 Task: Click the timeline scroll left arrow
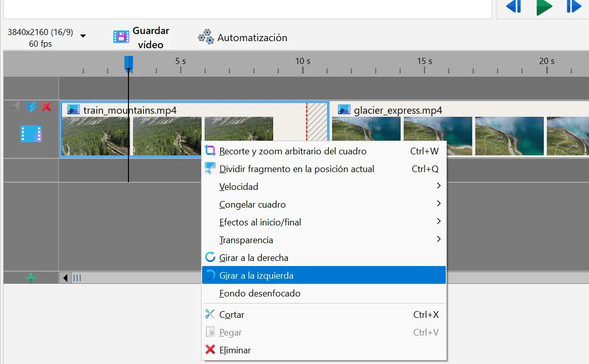[66, 278]
